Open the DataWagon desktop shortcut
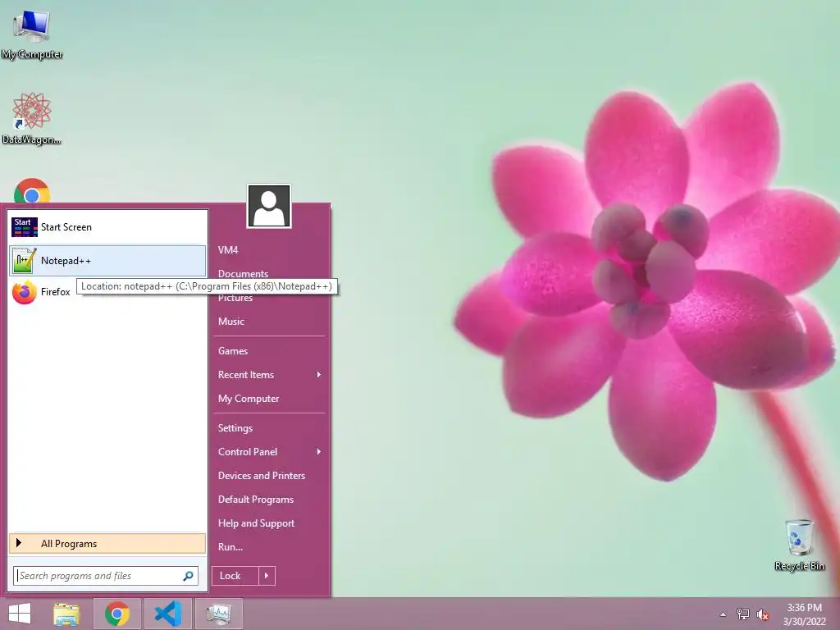840x630 pixels. 32,118
